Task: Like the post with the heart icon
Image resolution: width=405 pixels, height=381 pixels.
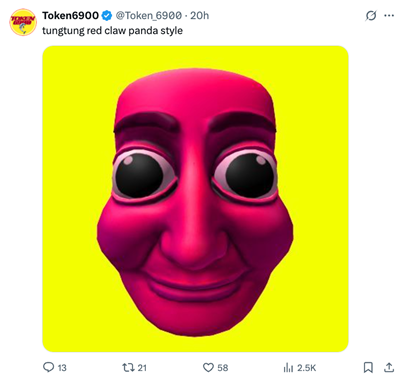Action: [208, 367]
